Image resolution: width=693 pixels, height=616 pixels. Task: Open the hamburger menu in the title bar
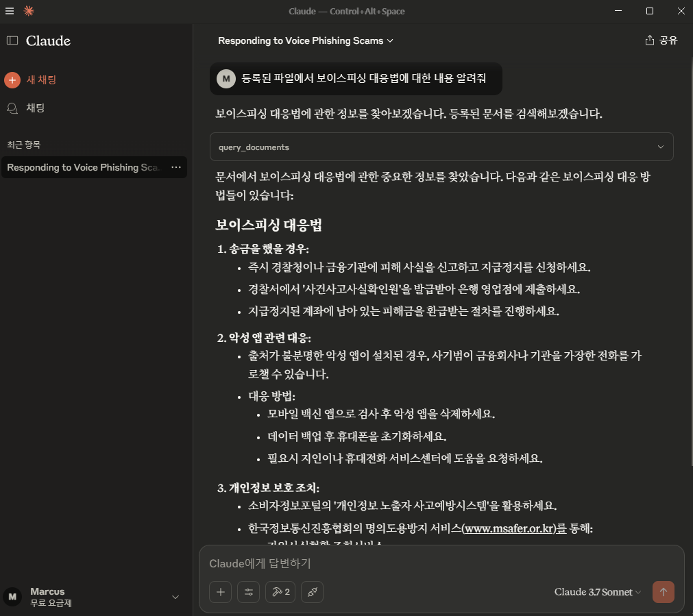click(x=10, y=11)
